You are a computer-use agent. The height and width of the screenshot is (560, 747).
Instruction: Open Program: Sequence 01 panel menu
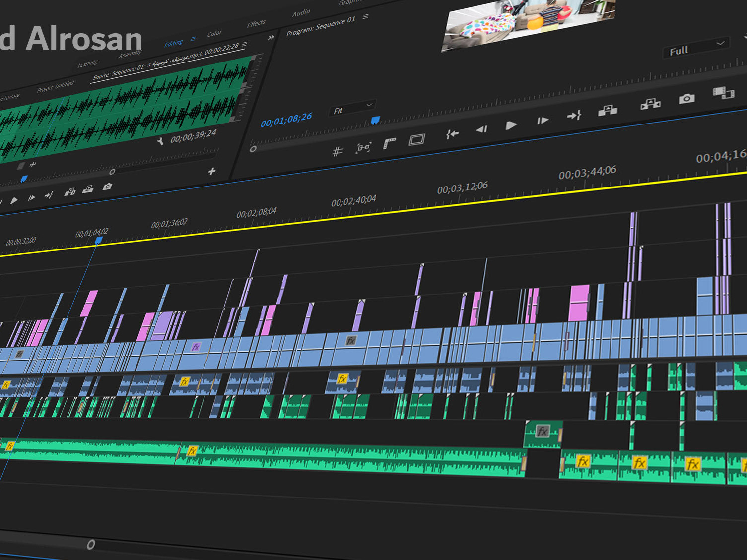366,16
